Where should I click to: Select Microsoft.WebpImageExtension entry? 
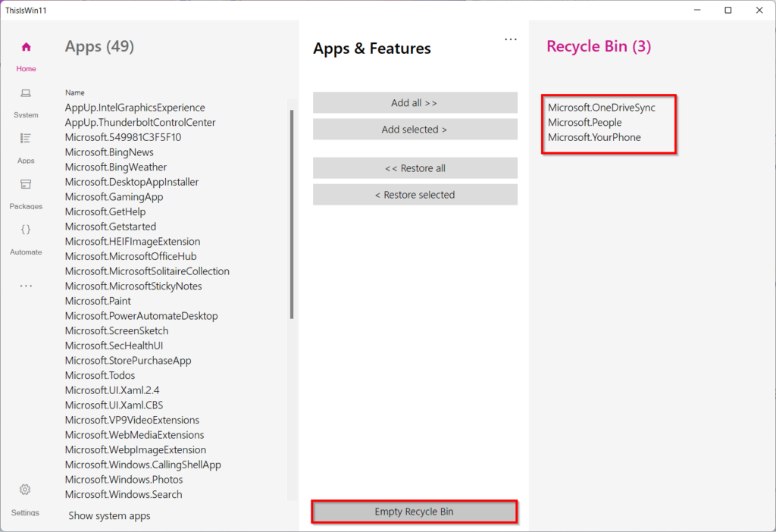(135, 449)
